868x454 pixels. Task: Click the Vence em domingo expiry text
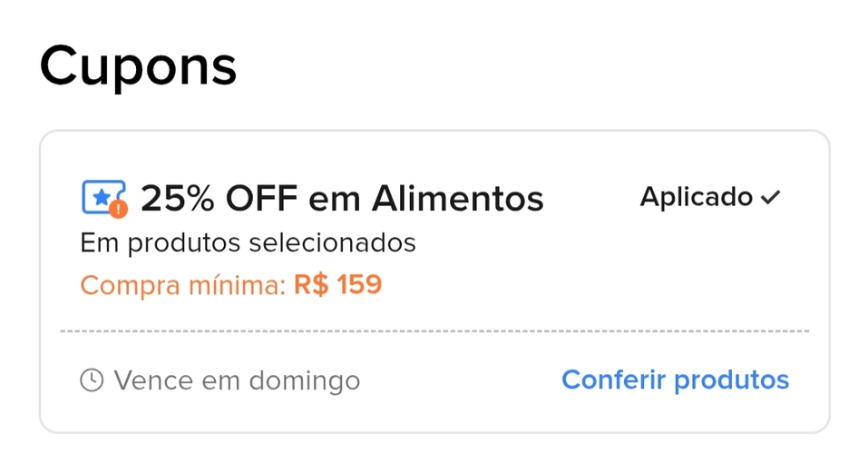pyautogui.click(x=237, y=380)
